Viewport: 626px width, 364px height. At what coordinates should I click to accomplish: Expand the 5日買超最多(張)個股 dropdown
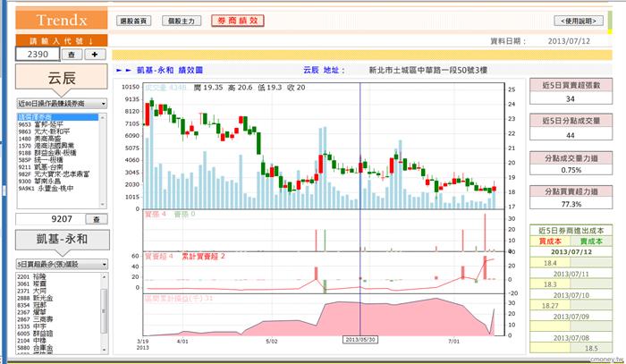pos(62,264)
